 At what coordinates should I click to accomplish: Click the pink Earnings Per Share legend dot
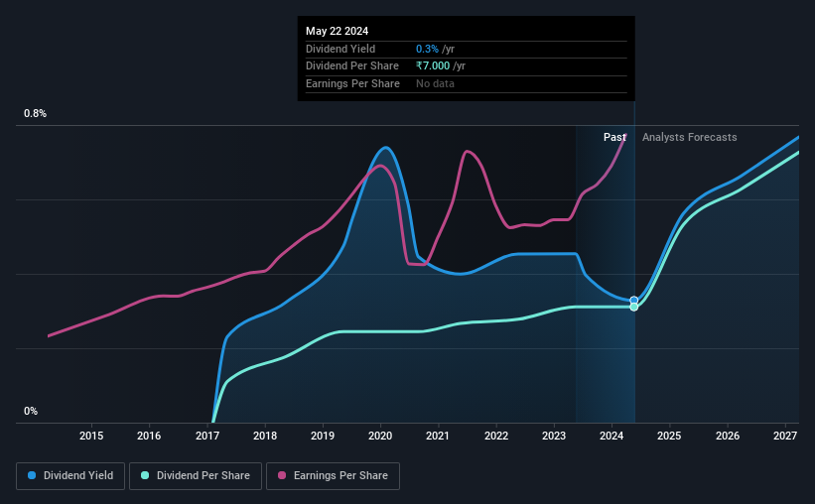click(282, 475)
